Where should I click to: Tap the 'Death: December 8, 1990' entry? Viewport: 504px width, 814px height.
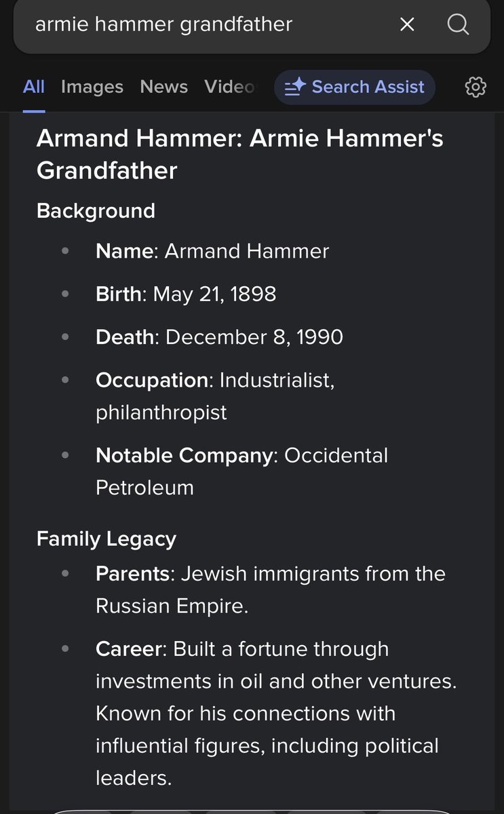[x=219, y=337]
